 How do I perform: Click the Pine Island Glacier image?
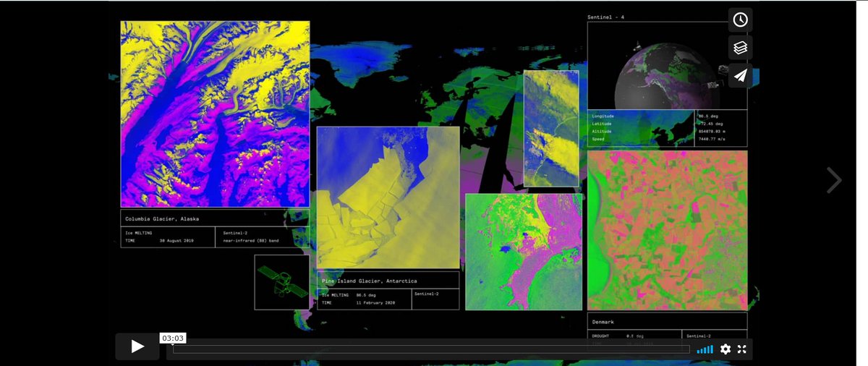pos(388,197)
